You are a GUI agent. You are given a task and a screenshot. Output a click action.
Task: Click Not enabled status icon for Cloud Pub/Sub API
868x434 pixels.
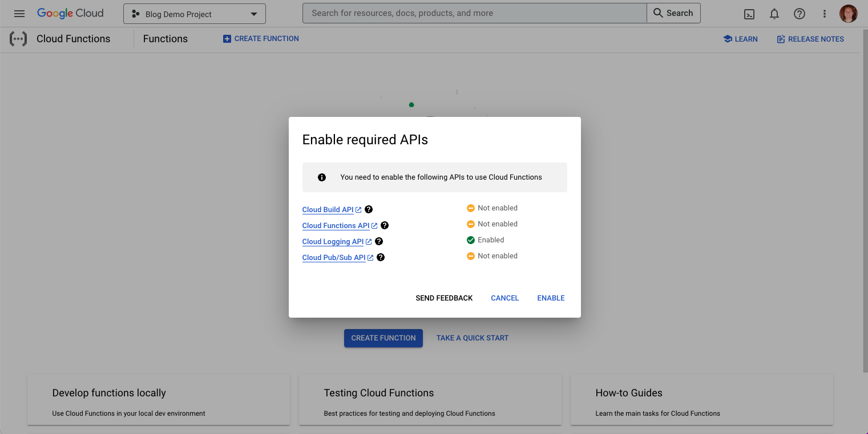[471, 256]
